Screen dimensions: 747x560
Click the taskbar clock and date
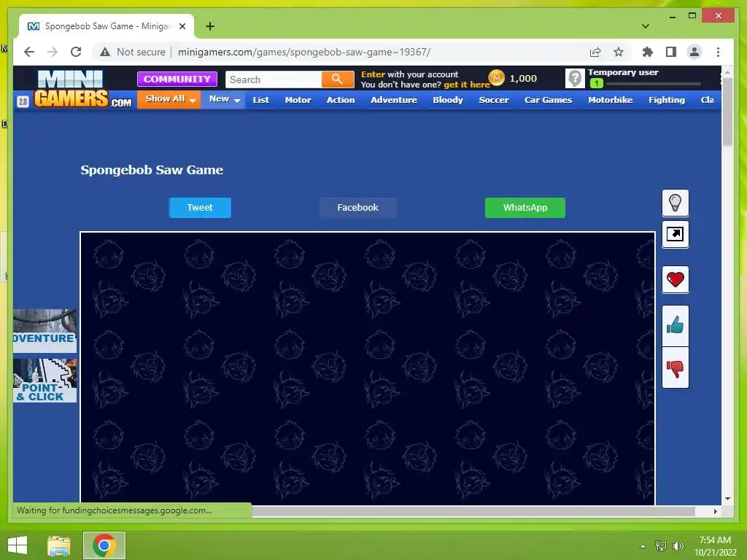click(x=715, y=546)
